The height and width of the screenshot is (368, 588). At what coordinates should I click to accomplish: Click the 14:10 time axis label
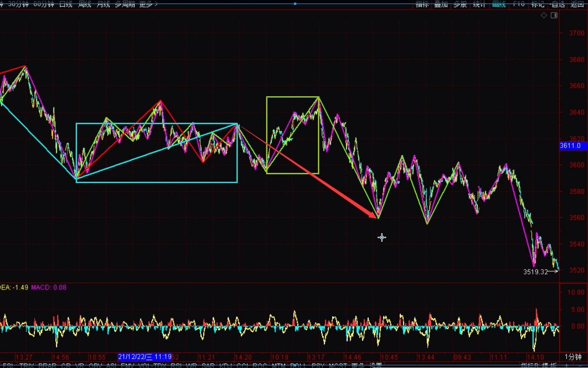pyautogui.click(x=535, y=357)
